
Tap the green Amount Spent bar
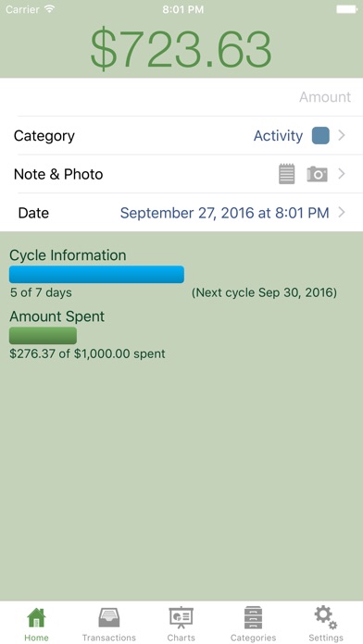click(43, 336)
